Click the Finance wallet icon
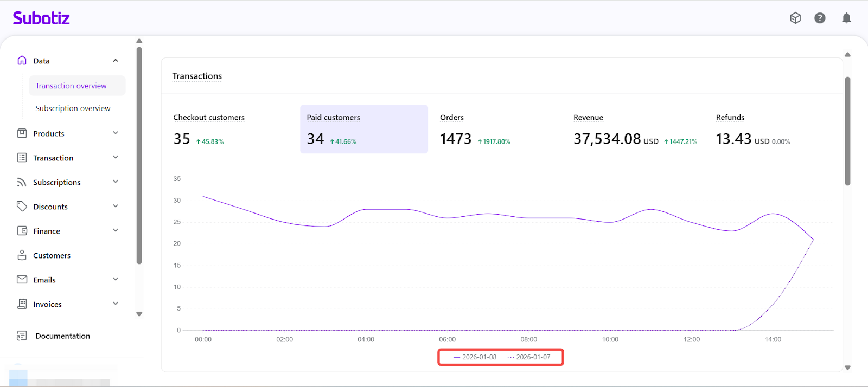 [x=22, y=231]
